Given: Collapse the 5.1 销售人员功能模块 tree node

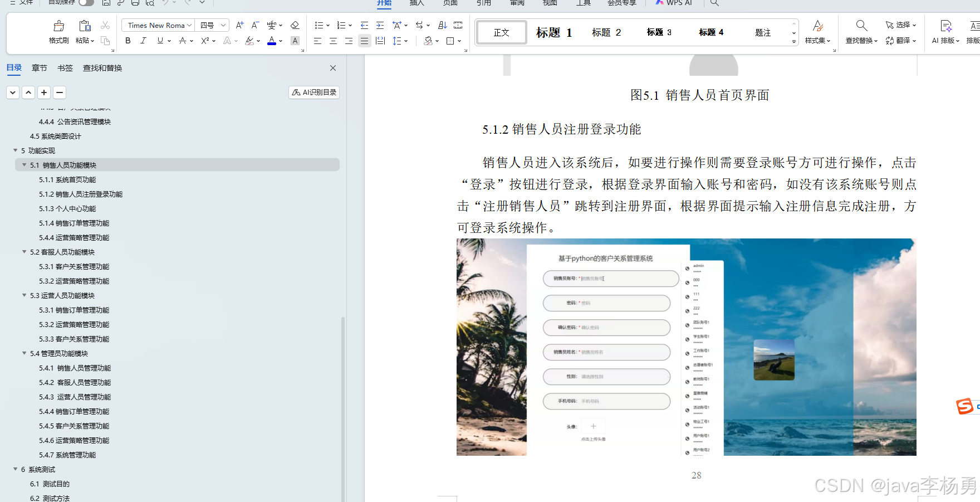Looking at the screenshot, I should [24, 164].
